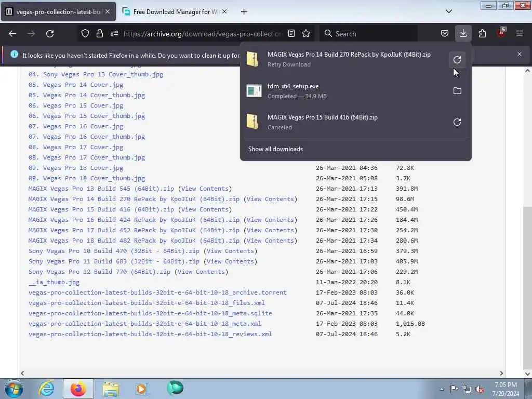This screenshot has height=399, width=532.
Task: Click the archive.org URL address field
Action: coord(203,34)
